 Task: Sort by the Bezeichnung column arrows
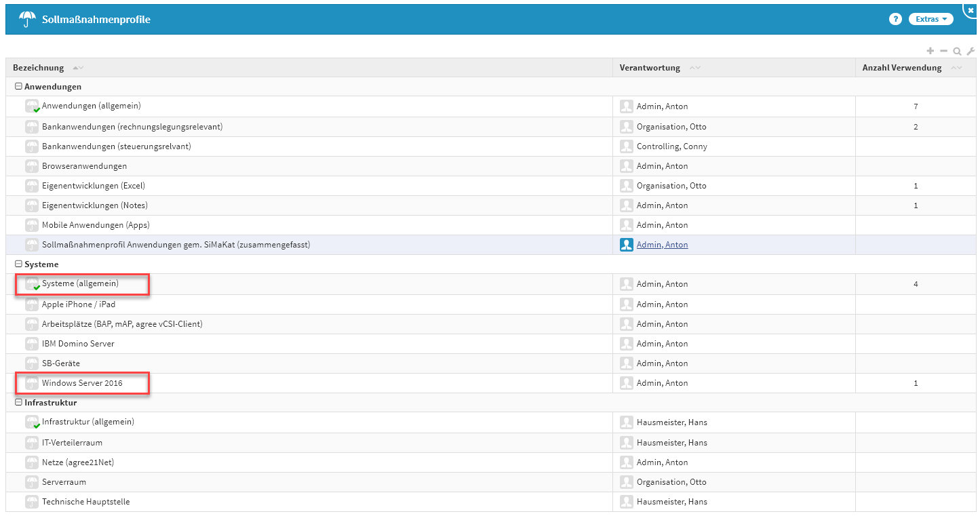(78, 68)
